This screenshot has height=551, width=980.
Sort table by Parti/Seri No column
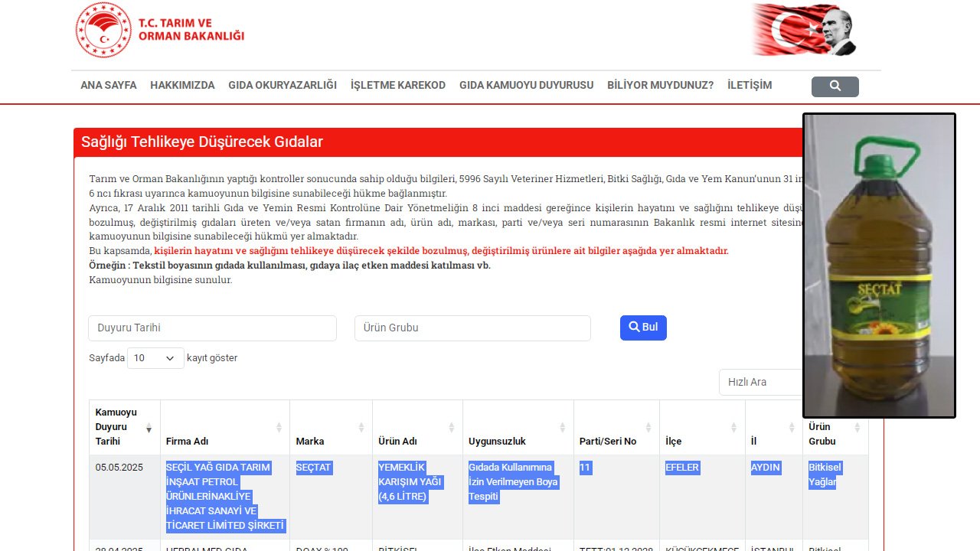[x=617, y=427]
